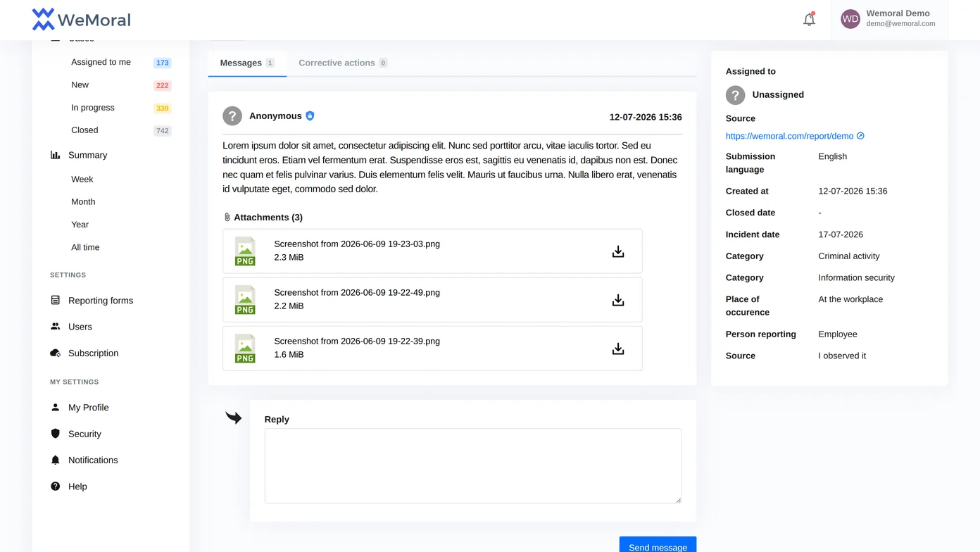Click the Users people icon
The image size is (980, 552).
(56, 327)
